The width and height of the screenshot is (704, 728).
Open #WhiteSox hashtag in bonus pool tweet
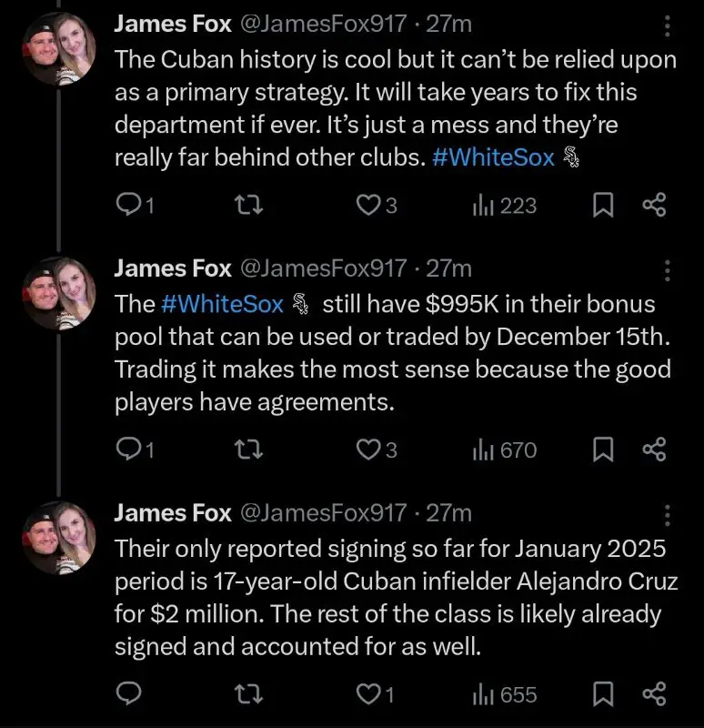coord(222,304)
